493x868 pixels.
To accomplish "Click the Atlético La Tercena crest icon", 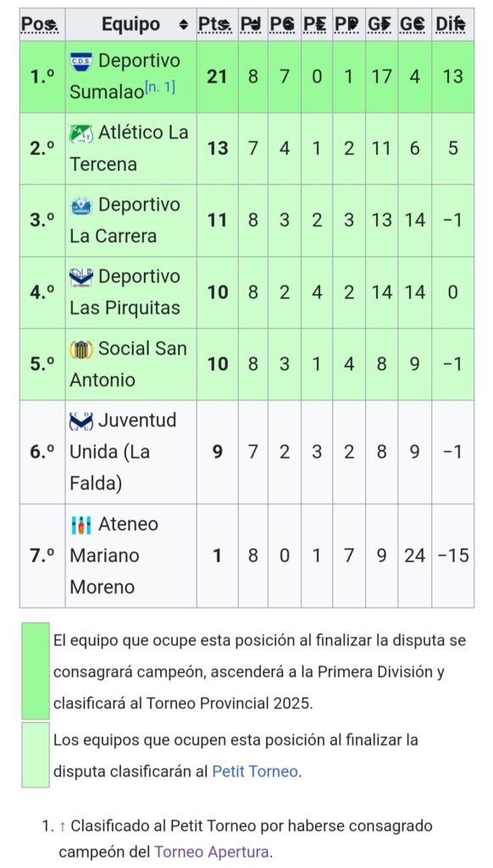I will pyautogui.click(x=81, y=133).
